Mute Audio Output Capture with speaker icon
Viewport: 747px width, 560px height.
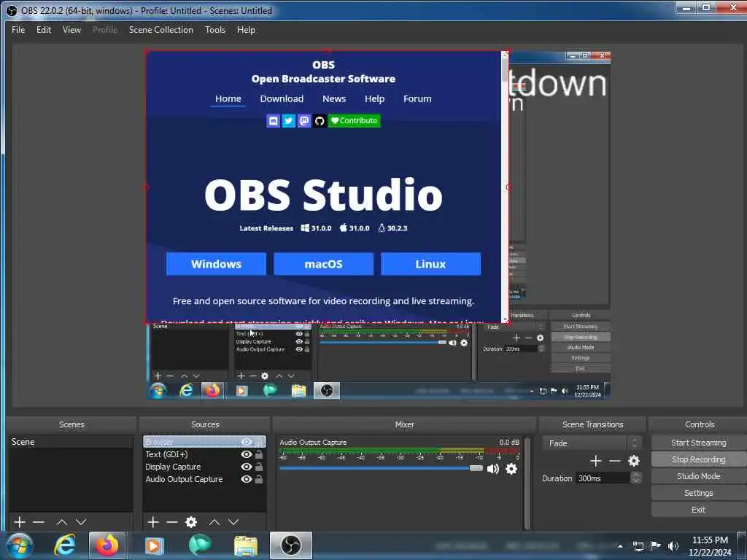click(x=493, y=469)
